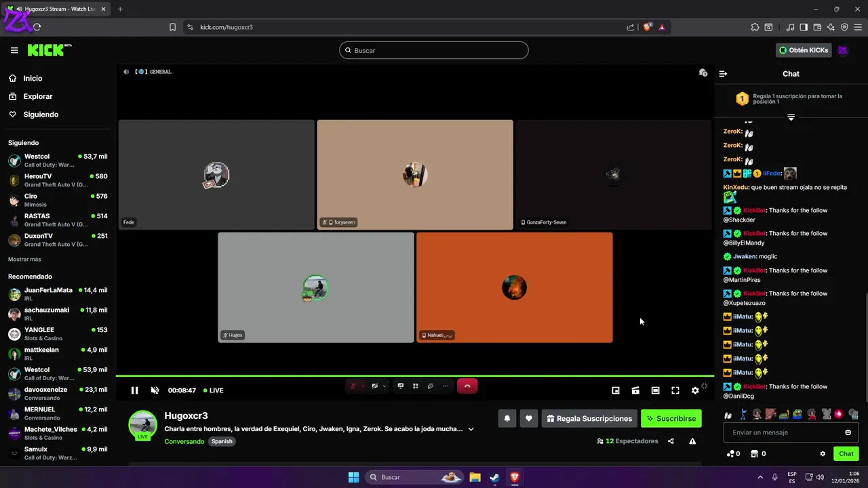Open Inicio in the sidebar

[x=25, y=79]
